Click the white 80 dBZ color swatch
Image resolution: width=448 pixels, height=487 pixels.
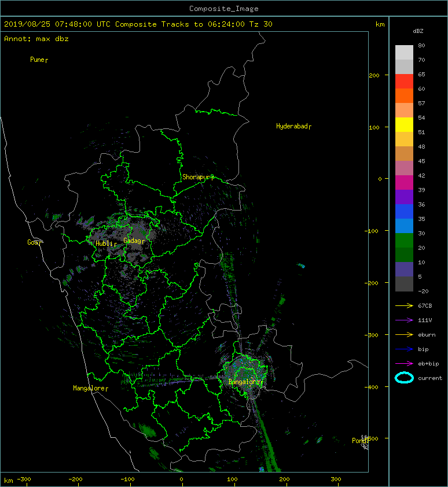tap(404, 52)
